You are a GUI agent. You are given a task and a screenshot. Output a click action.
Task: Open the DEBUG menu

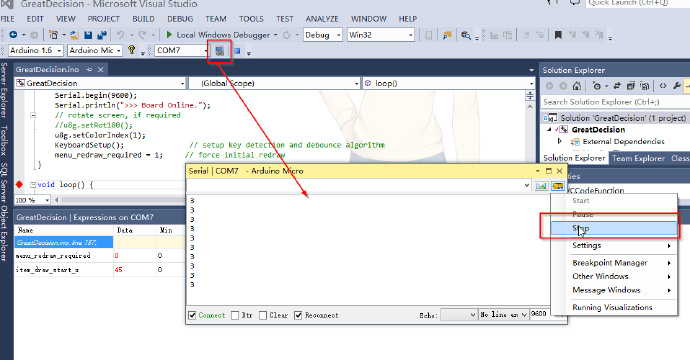[x=180, y=19]
